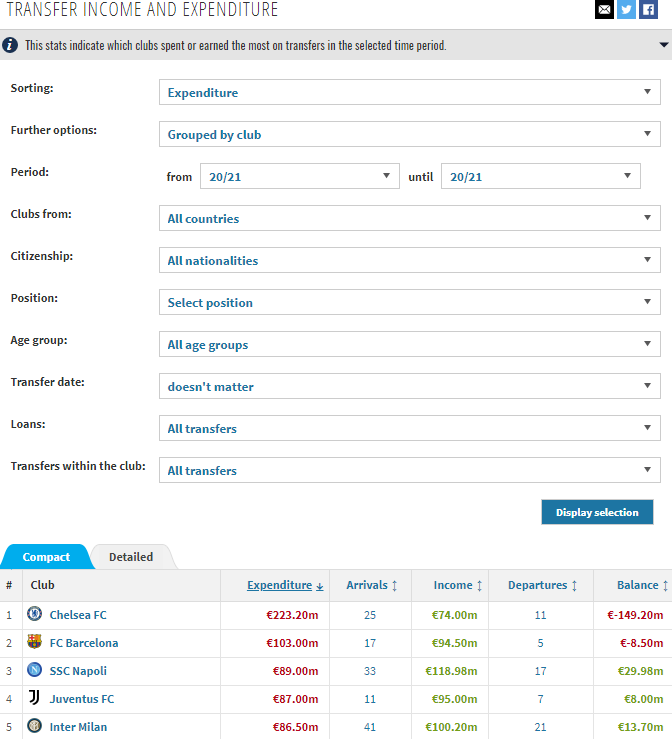Sort table using Departures arrow icon

574,585
